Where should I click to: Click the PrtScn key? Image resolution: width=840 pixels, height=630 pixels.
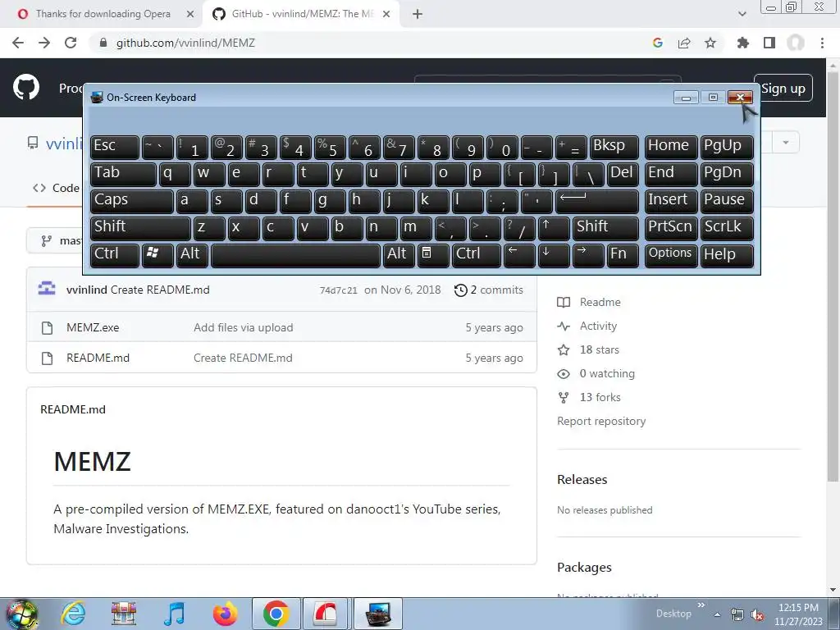(x=671, y=228)
